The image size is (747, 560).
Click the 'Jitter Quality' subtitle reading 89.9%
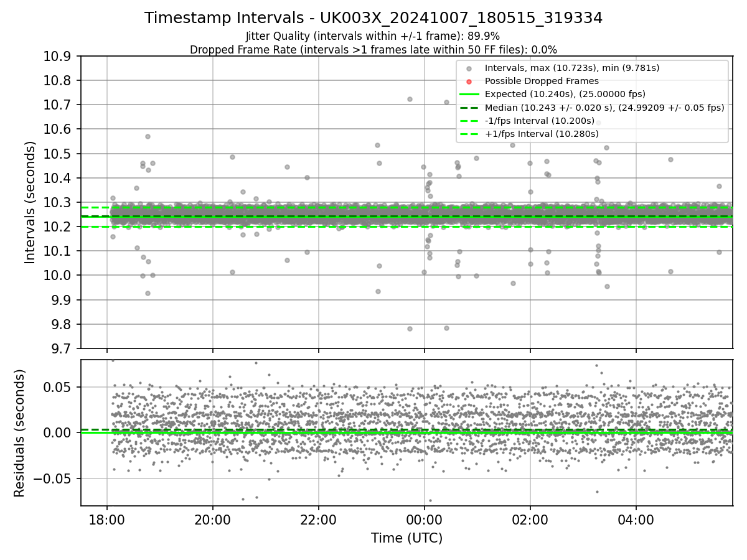374,37
